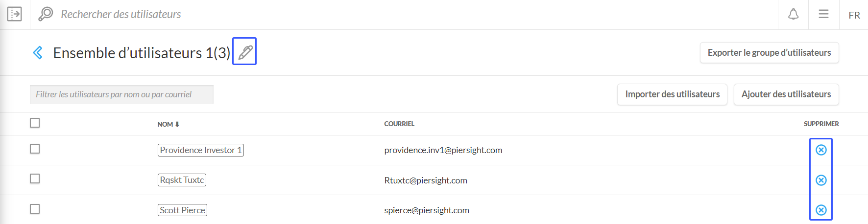The height and width of the screenshot is (224, 868).
Task: Remove Providence Investor 1 from group
Action: coord(821,150)
